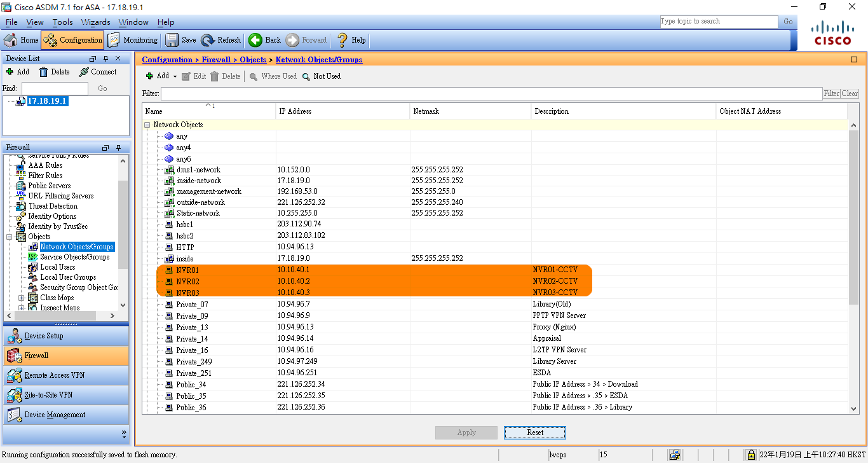Select Service Objects/Groups in tree
The image size is (868, 463).
[x=74, y=257]
